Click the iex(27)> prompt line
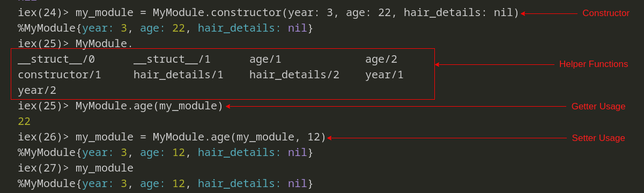The width and height of the screenshot is (644, 193). pos(76,168)
